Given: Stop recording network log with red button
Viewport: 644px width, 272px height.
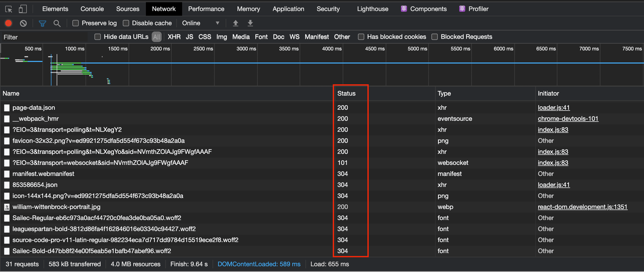Looking at the screenshot, I should 8,23.
